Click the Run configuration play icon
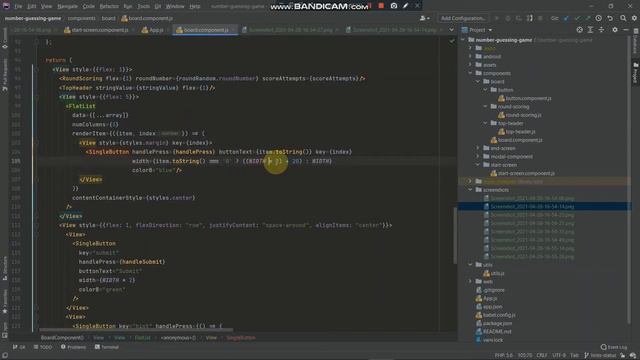640x360 pixels. point(497,18)
